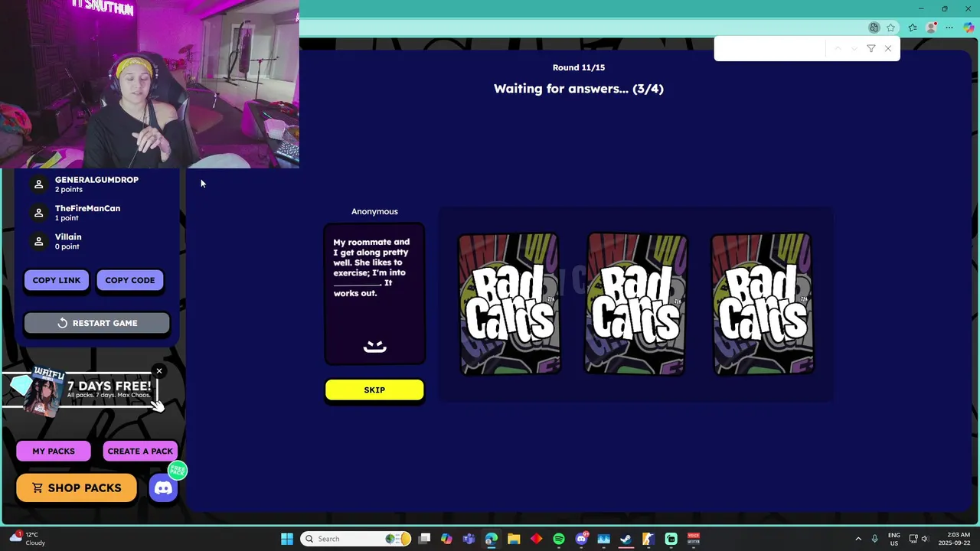The height and width of the screenshot is (551, 980).
Task: Select the middle face-down Bad Cards card
Action: [636, 305]
